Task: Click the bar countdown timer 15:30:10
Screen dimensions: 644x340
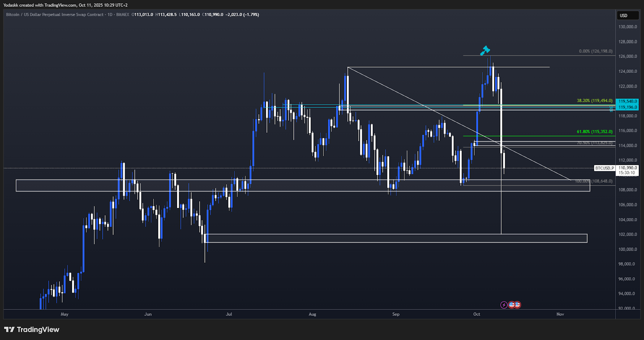Action: 627,173
